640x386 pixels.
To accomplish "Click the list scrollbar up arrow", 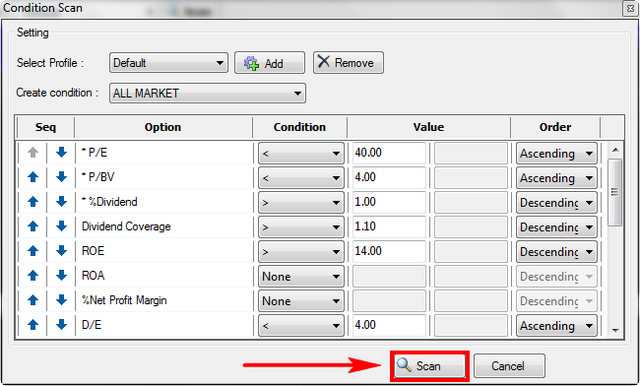I will tap(616, 150).
